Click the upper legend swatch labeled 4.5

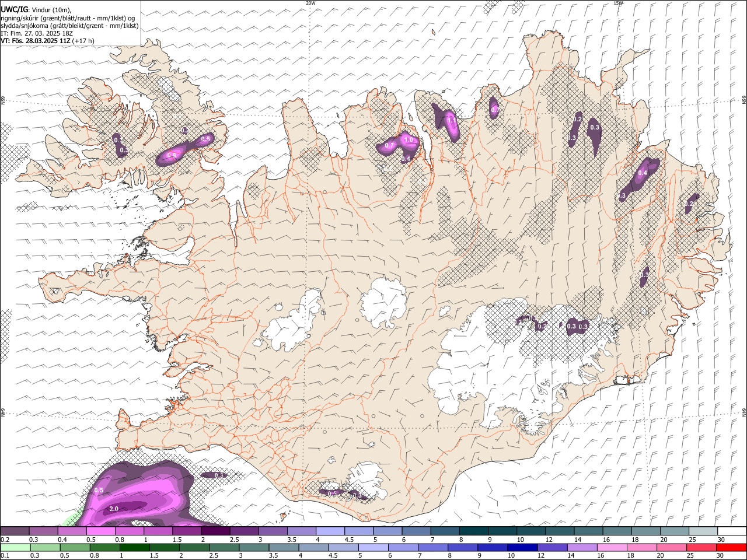coord(359,531)
